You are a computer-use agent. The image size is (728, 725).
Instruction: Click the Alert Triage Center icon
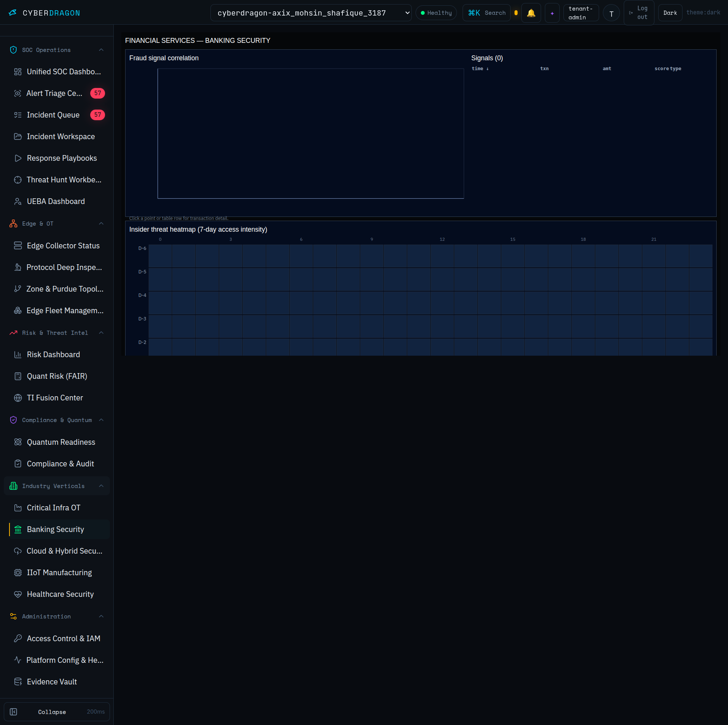18,93
